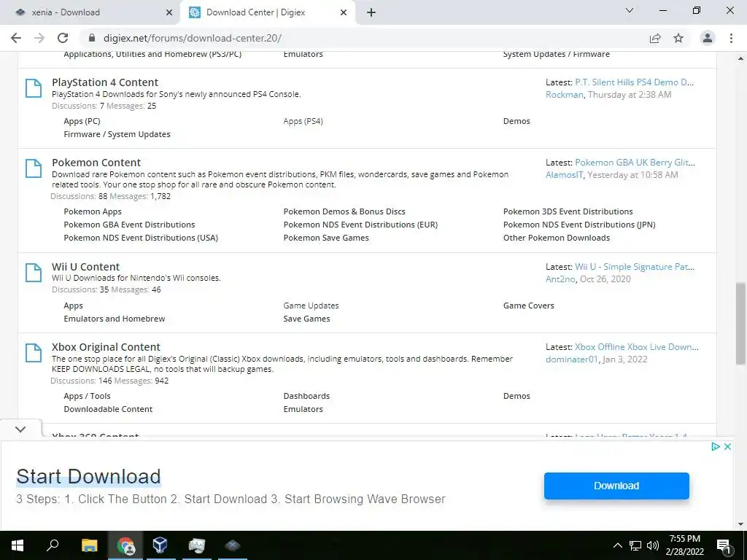
Task: Share this page via the share icon
Action: click(x=655, y=38)
